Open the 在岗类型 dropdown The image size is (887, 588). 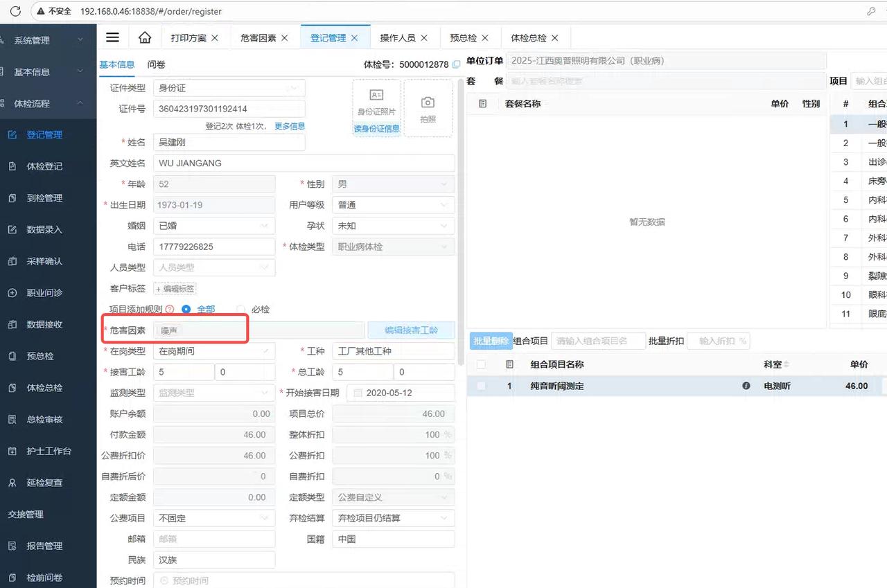tap(213, 351)
